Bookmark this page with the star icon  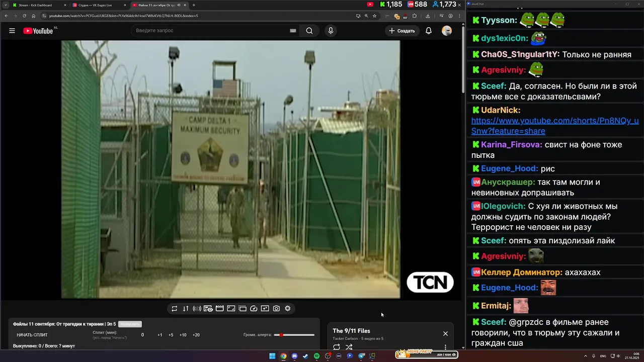pos(374,16)
